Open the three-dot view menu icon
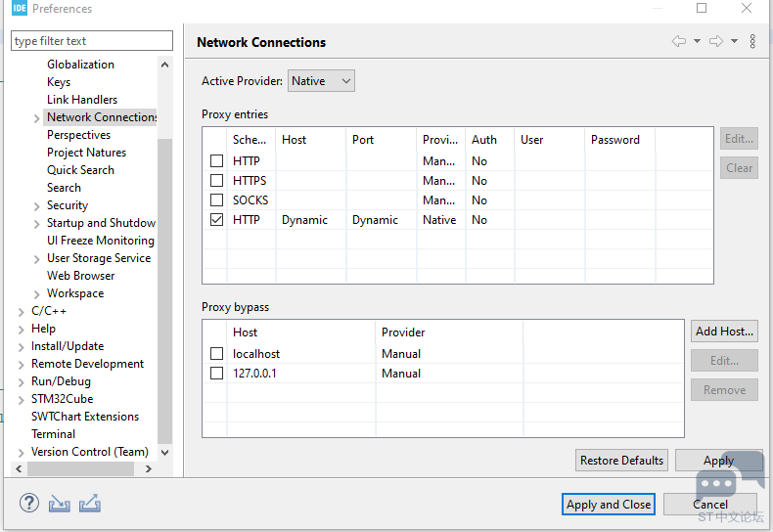The width and height of the screenshot is (773, 532). 752,41
